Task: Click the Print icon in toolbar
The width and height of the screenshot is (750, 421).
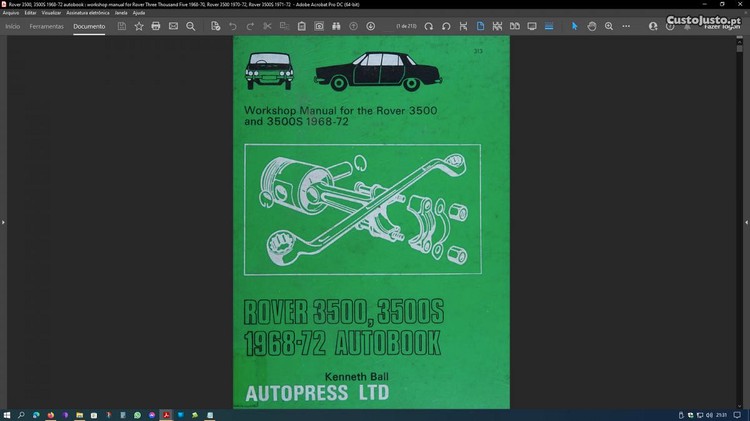Action: pos(156,26)
